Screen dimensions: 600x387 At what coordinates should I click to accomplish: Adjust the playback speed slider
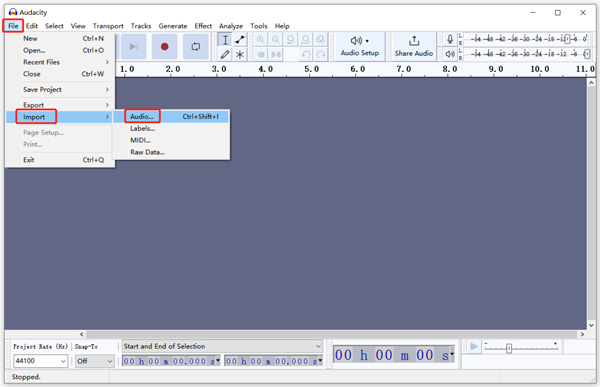tap(509, 348)
